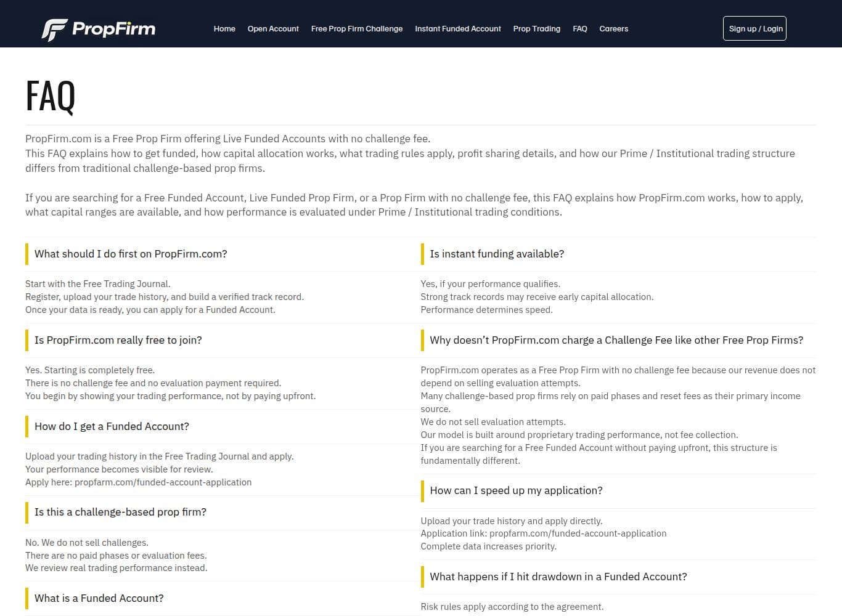Click 'Risk rules apply according to the agreement.' text
The height and width of the screenshot is (616, 842).
[x=512, y=607]
